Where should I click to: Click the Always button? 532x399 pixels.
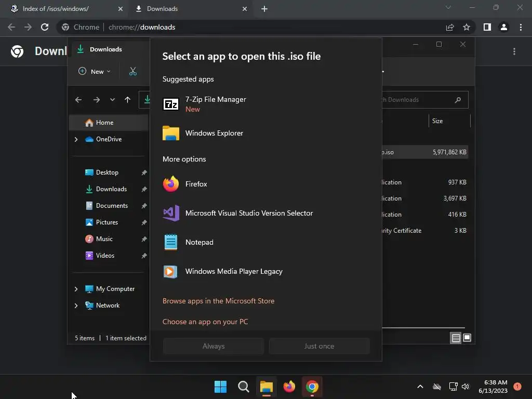pyautogui.click(x=214, y=346)
